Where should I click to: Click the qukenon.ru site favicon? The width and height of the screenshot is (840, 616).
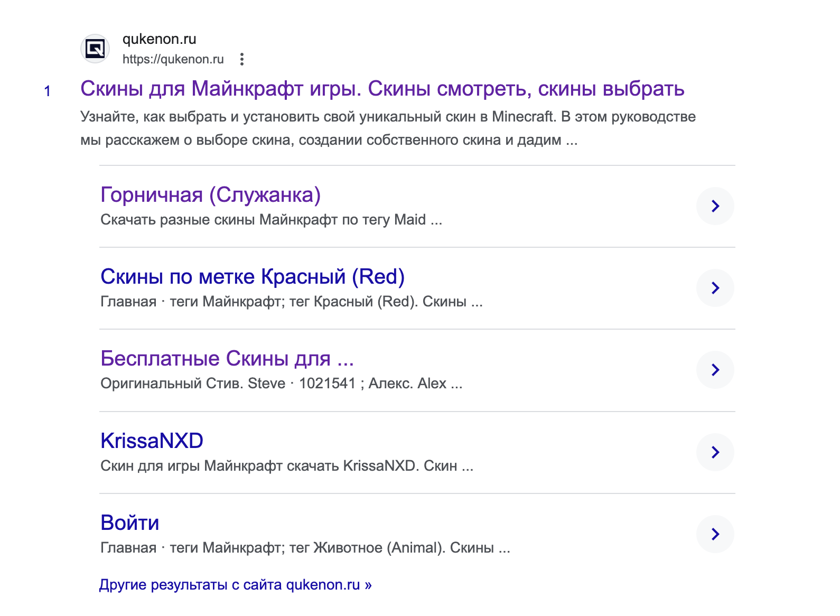95,49
